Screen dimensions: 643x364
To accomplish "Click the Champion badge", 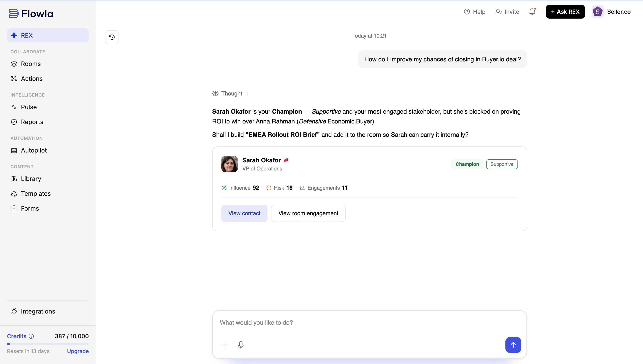I will pos(467,164).
